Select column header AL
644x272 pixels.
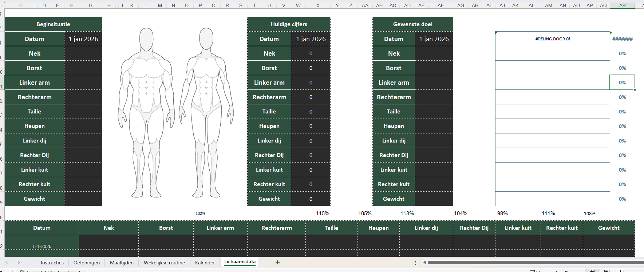(532, 5)
